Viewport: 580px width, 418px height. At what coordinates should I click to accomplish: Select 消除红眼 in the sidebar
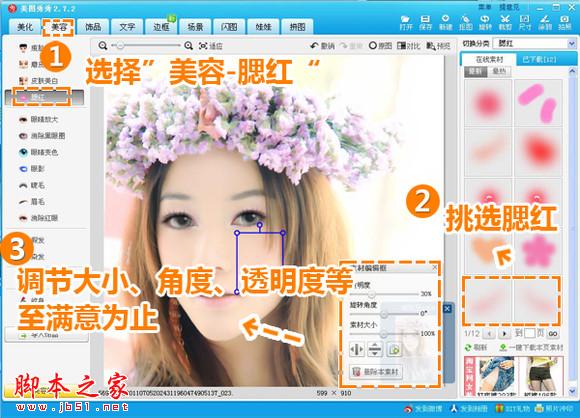[38, 218]
